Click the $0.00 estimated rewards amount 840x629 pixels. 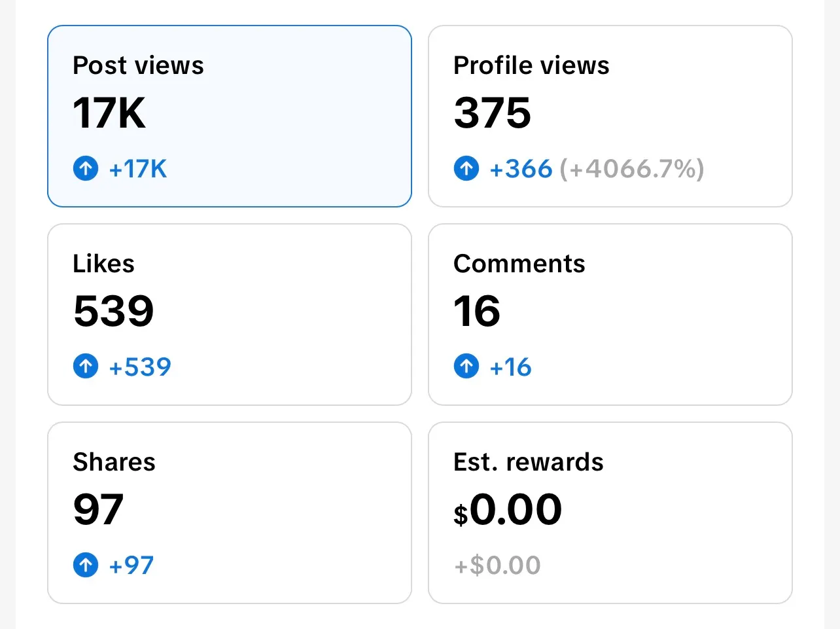[508, 509]
